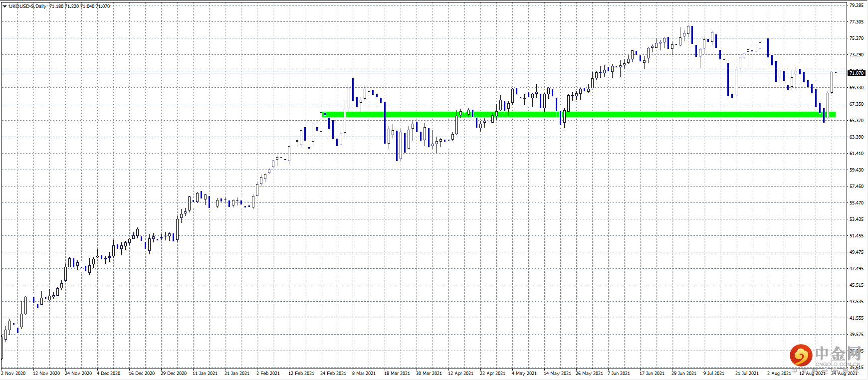Click the 55.470 price scale label
Screen dimensions: 868x380
coord(857,203)
